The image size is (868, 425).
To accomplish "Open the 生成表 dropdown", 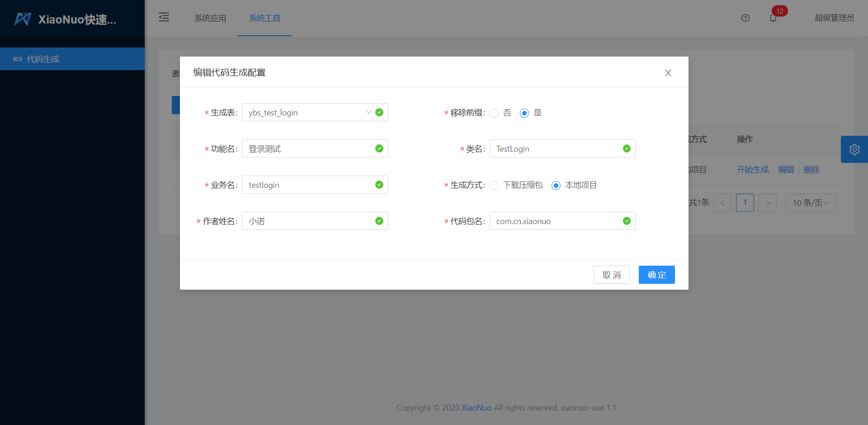I will (x=315, y=112).
